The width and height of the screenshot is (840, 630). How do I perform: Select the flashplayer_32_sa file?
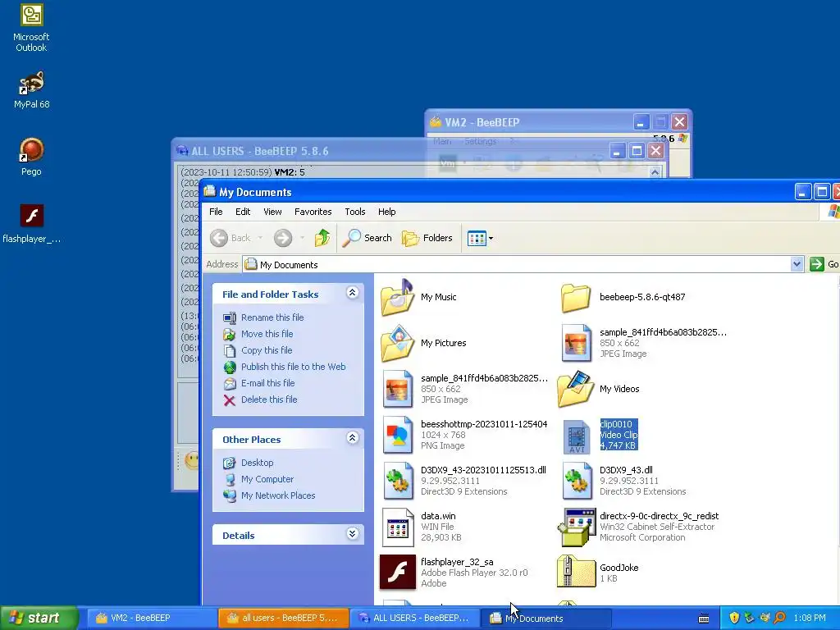pyautogui.click(x=454, y=572)
